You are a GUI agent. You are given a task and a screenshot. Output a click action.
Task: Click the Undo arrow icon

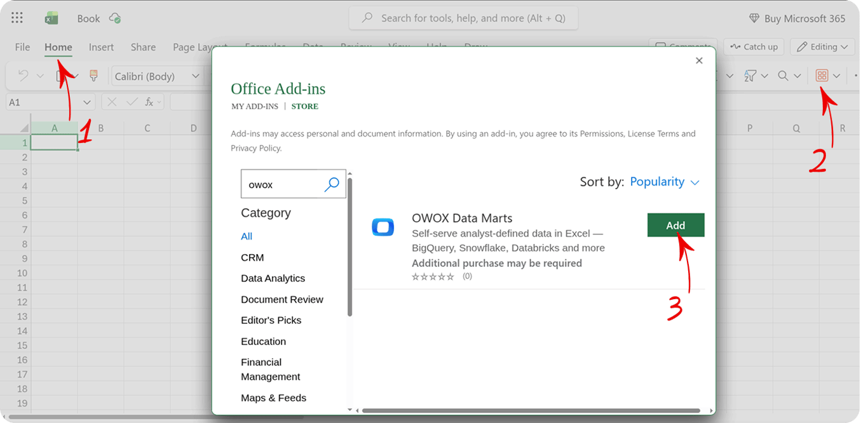(24, 76)
